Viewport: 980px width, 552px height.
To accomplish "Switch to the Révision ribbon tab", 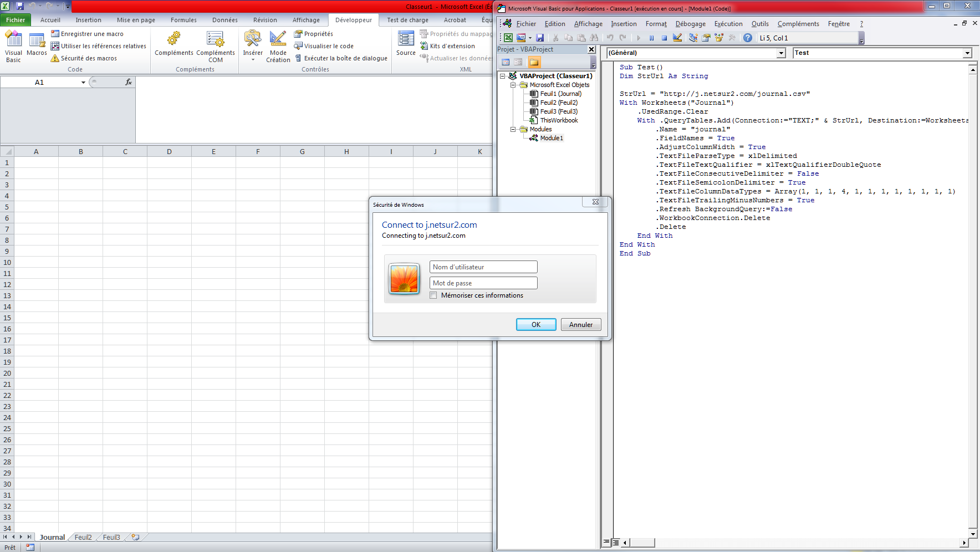I will pos(265,20).
